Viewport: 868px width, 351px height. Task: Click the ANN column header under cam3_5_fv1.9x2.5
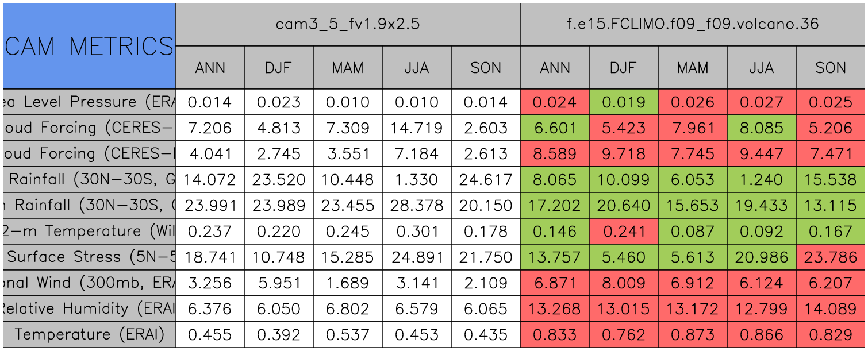210,68
